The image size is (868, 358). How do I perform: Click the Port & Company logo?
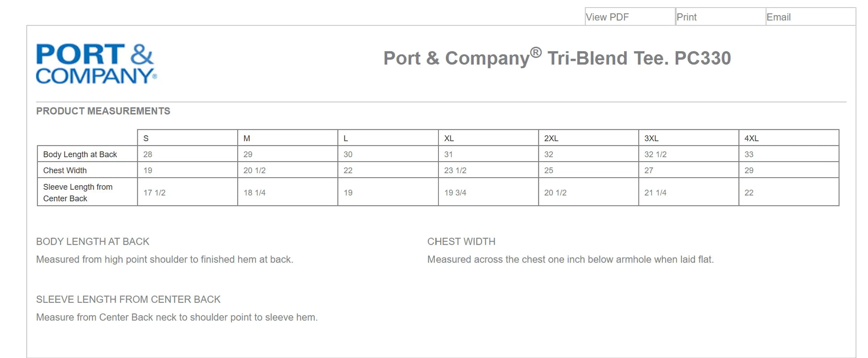coord(96,63)
